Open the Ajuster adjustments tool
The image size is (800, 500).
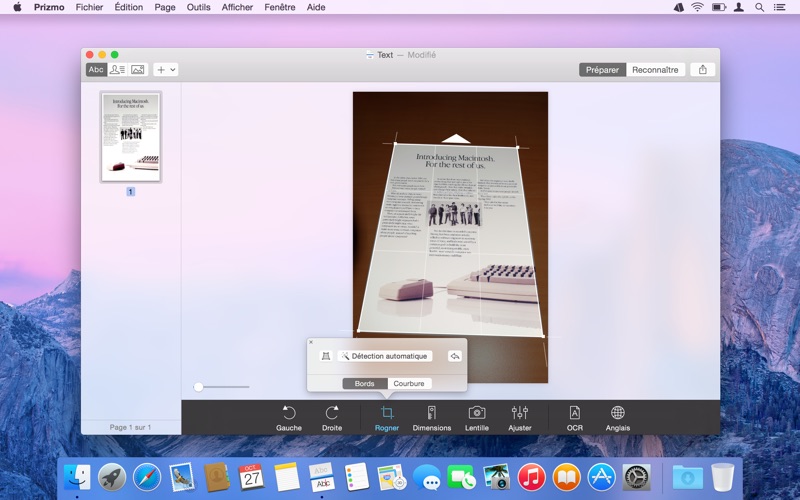tap(520, 418)
